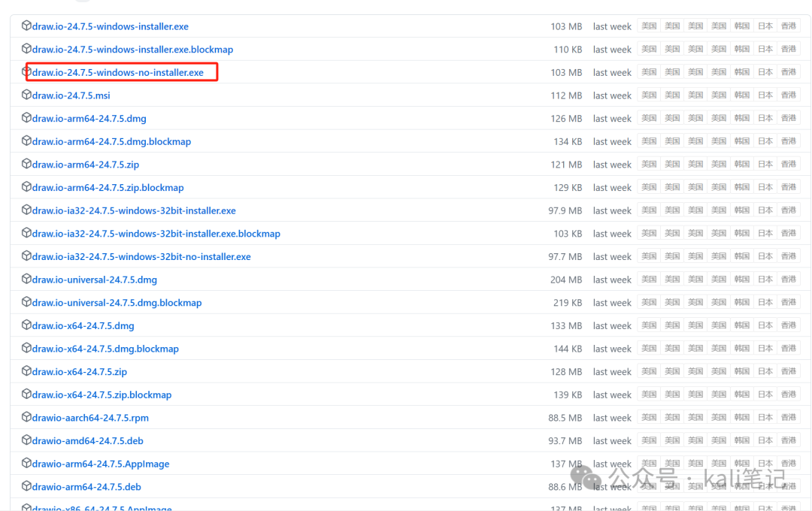Viewport: 812px width, 511px height.
Task: Open the draw.io-24.7.5-windows-installer.exe.blockmap link
Action: (x=132, y=50)
